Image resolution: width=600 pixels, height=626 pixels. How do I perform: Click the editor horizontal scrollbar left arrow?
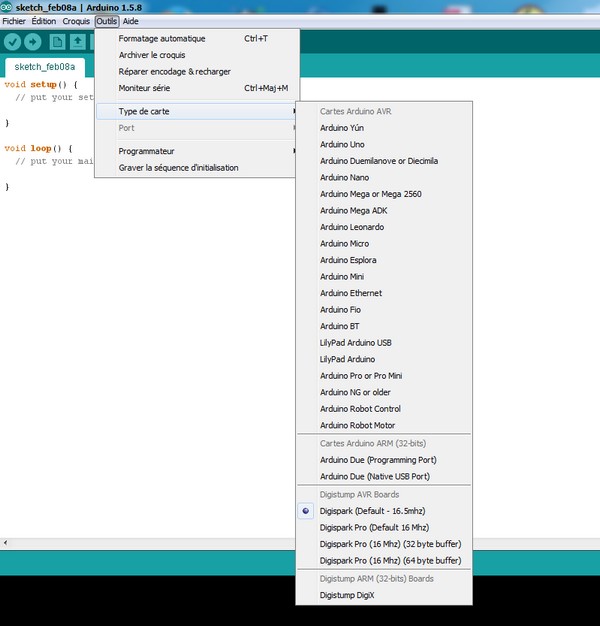point(5,543)
